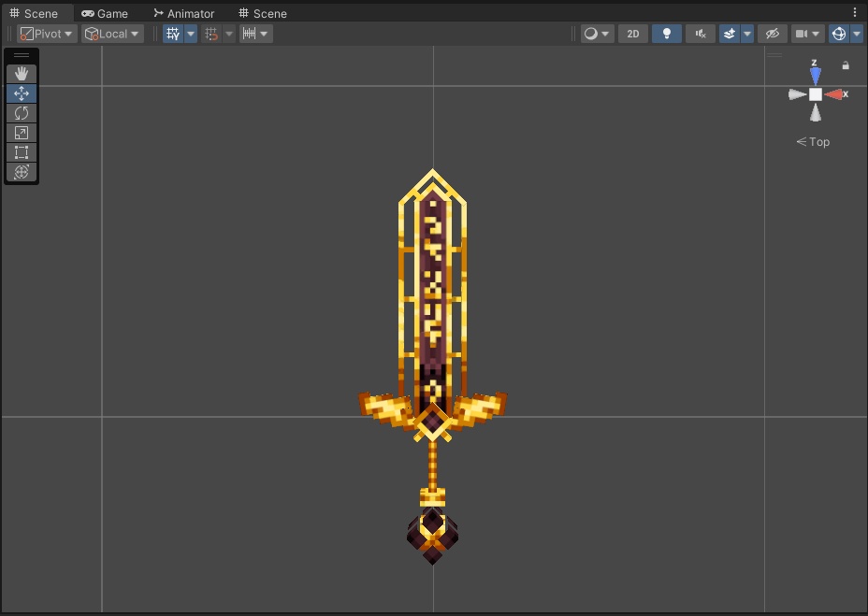868x616 pixels.
Task: Toggle scene lighting bulb button
Action: coord(667,34)
